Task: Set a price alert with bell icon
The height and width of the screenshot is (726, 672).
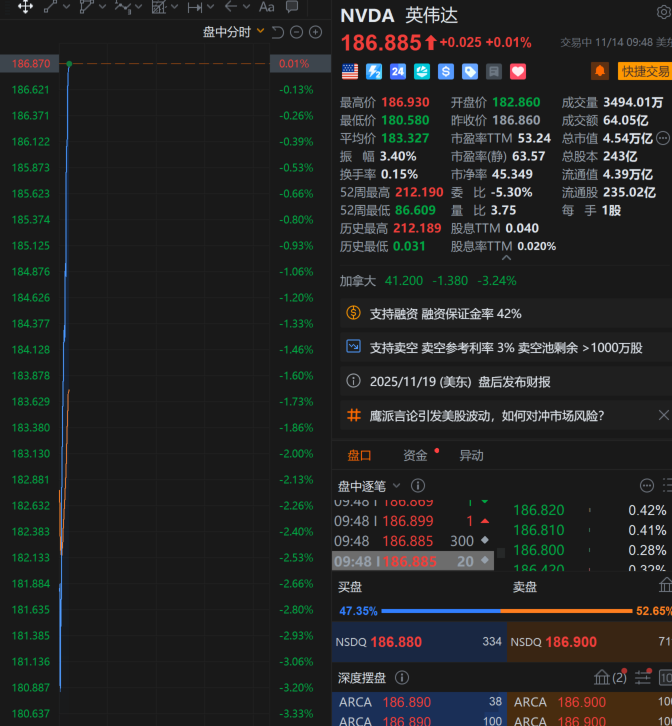Action: pyautogui.click(x=600, y=71)
